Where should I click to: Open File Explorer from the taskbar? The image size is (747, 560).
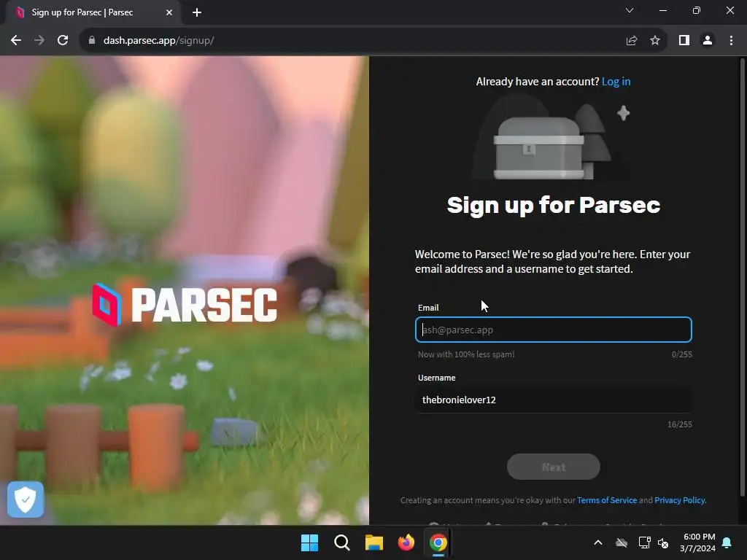coord(374,542)
